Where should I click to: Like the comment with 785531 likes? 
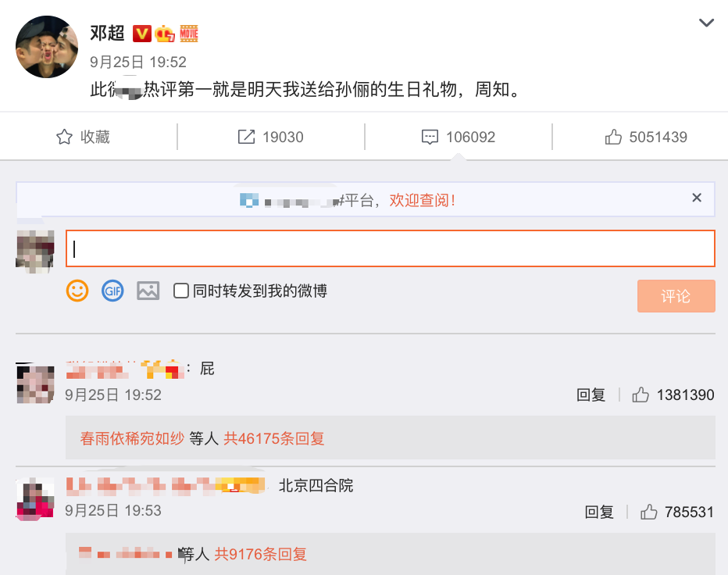tap(648, 512)
